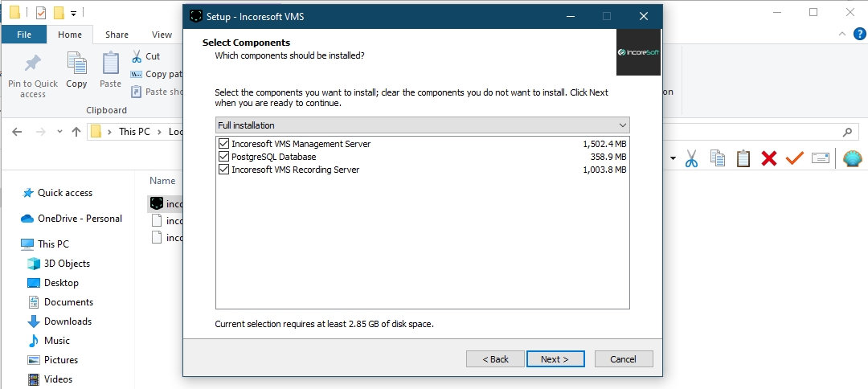Screen dimensions: 868x389
Task: Click the Properties checkmark icon in Explorer title bar
Action: coord(40,12)
